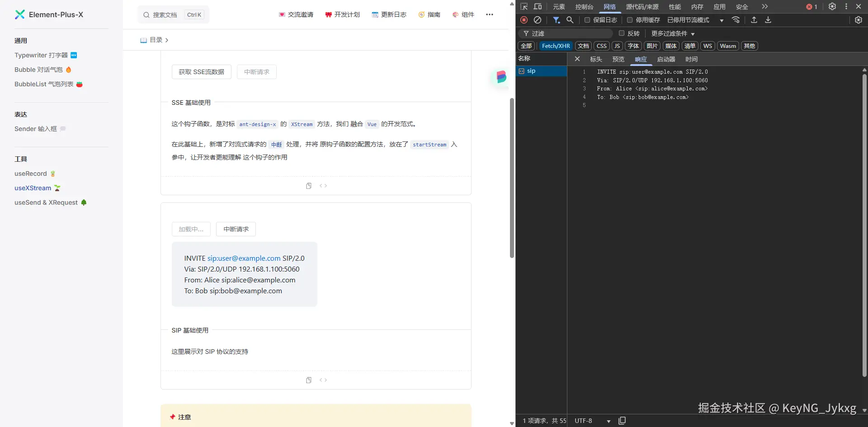This screenshot has width=868, height=427.
Task: Click the response pane vertical scrollbar
Action: pyautogui.click(x=864, y=225)
